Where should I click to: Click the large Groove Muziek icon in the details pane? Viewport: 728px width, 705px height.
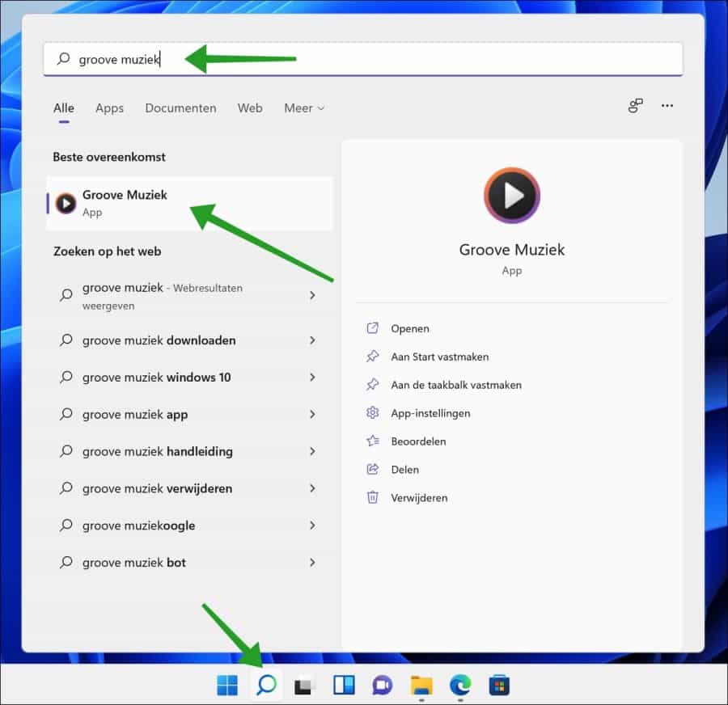(512, 196)
